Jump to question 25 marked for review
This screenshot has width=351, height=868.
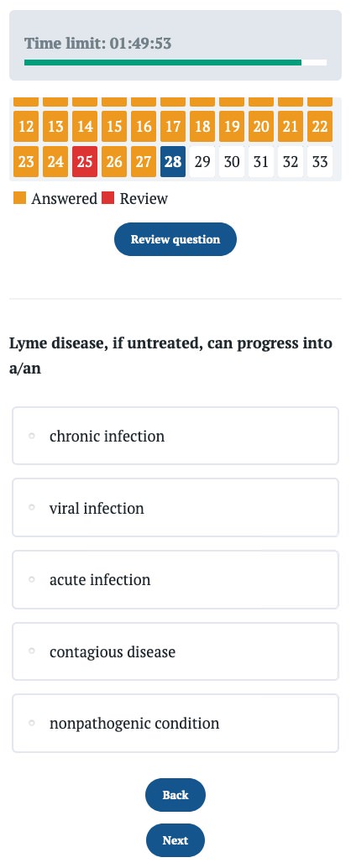pos(85,162)
